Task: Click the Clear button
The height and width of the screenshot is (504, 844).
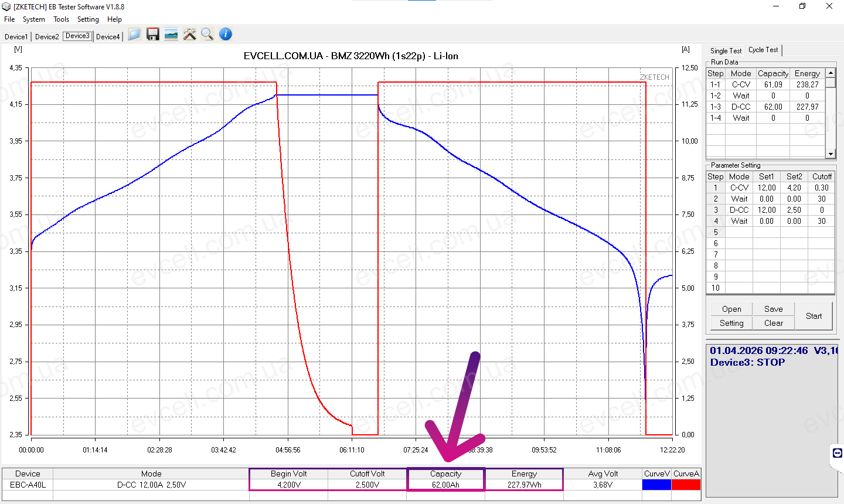Action: pos(773,323)
